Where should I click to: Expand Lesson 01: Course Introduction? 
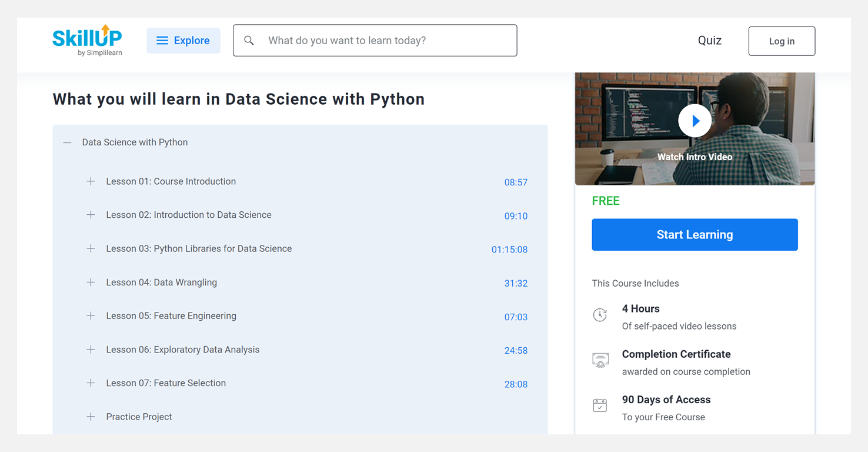click(91, 181)
